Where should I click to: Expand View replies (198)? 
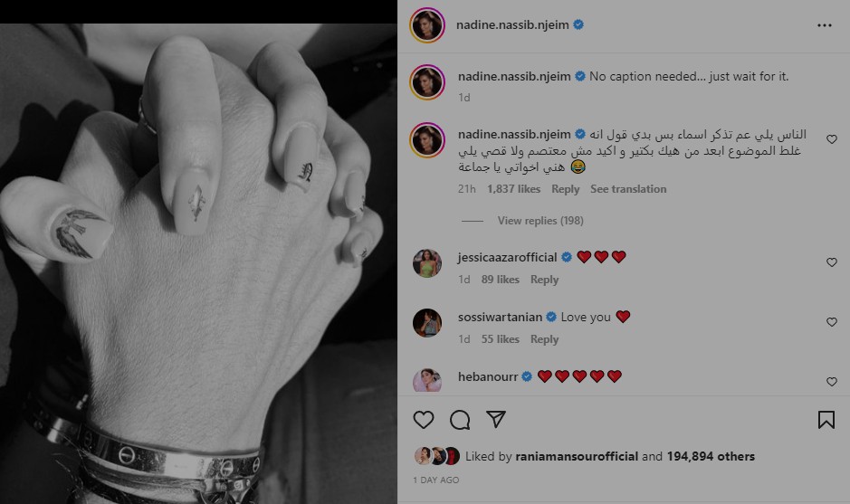[540, 221]
